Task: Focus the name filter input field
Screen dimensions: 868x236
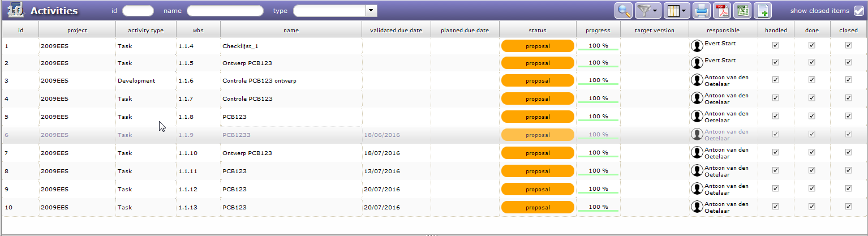Action: point(225,11)
